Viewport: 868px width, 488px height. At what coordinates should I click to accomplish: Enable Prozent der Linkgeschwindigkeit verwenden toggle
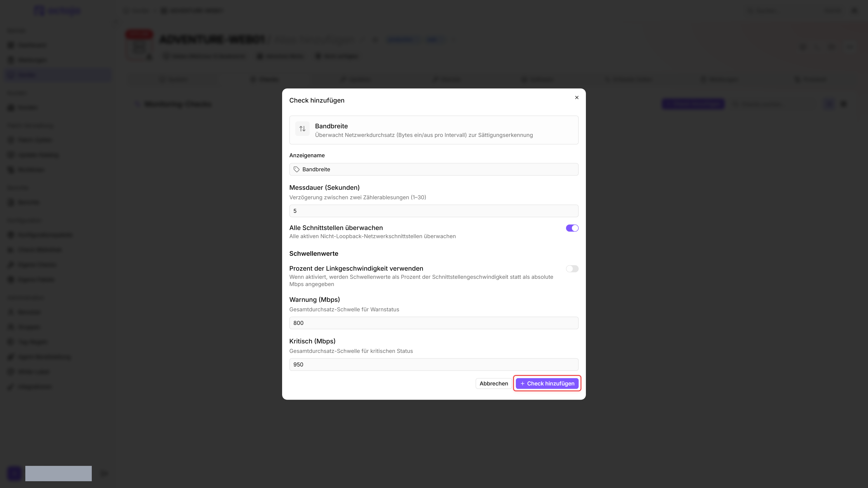[x=572, y=269]
